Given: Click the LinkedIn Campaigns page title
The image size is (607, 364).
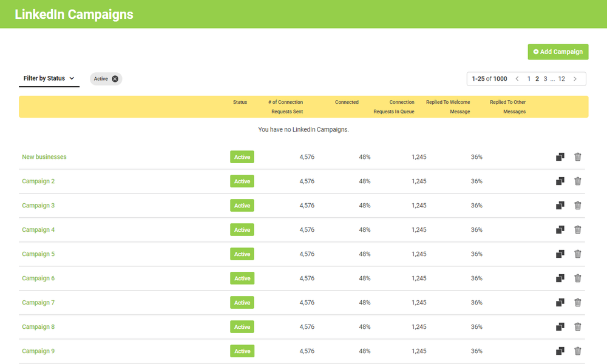Looking at the screenshot, I should point(74,15).
